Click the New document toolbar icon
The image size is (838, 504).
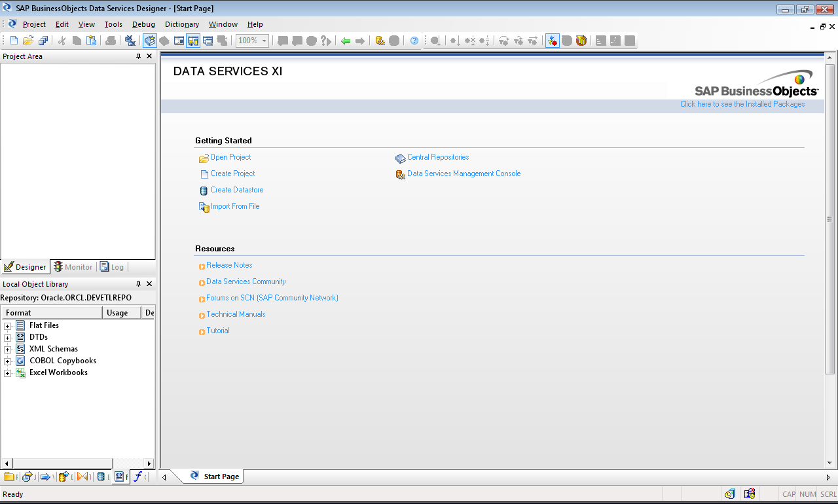14,41
